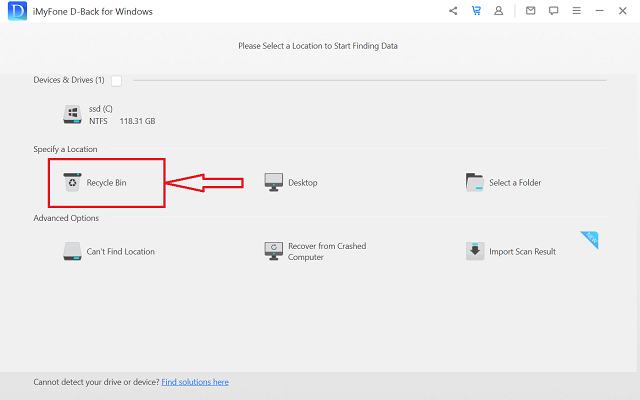This screenshot has height=400, width=640.
Task: Click the share icon in title bar
Action: point(453,11)
